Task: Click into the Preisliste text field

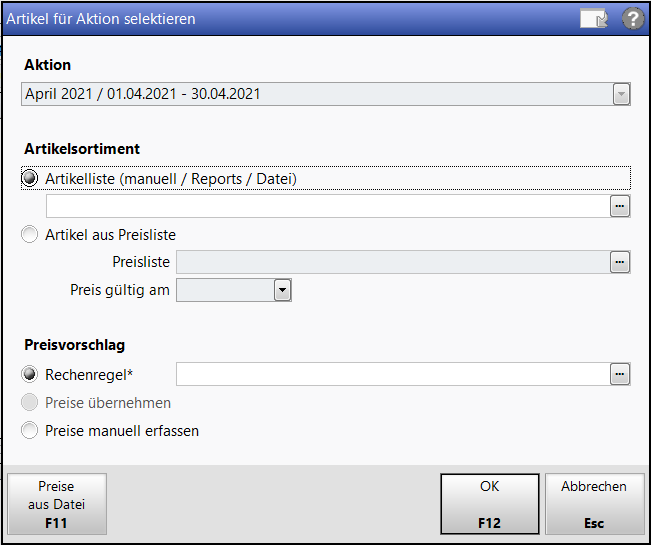Action: [x=393, y=262]
